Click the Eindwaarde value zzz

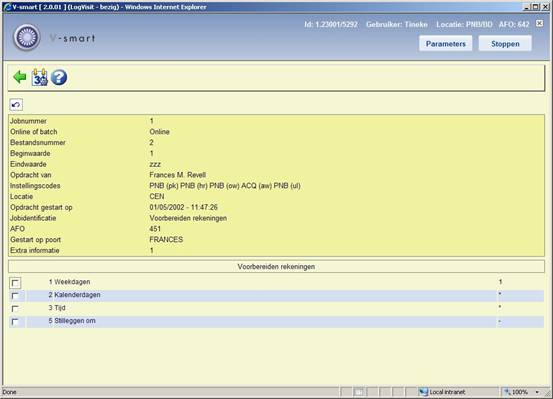click(x=155, y=164)
